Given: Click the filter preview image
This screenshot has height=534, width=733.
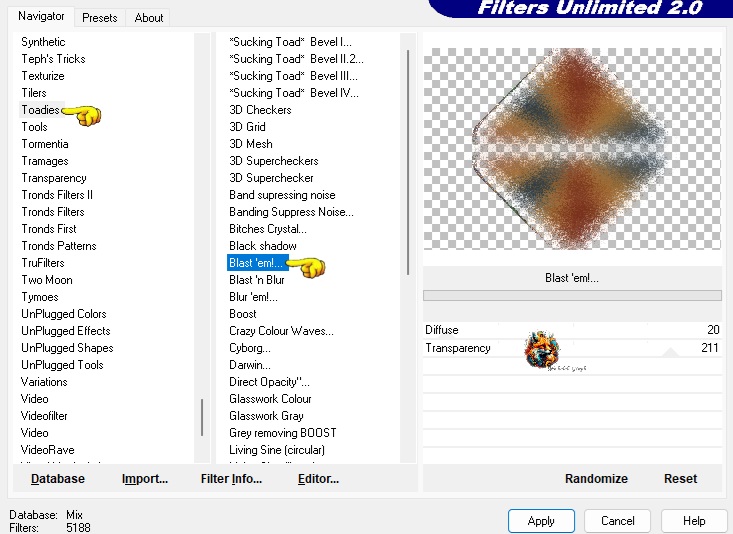Looking at the screenshot, I should (x=572, y=149).
